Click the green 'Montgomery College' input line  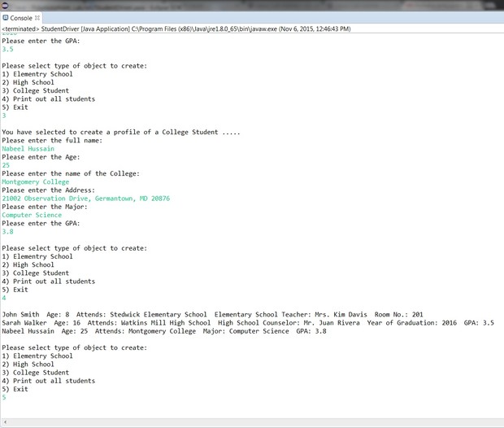35,181
